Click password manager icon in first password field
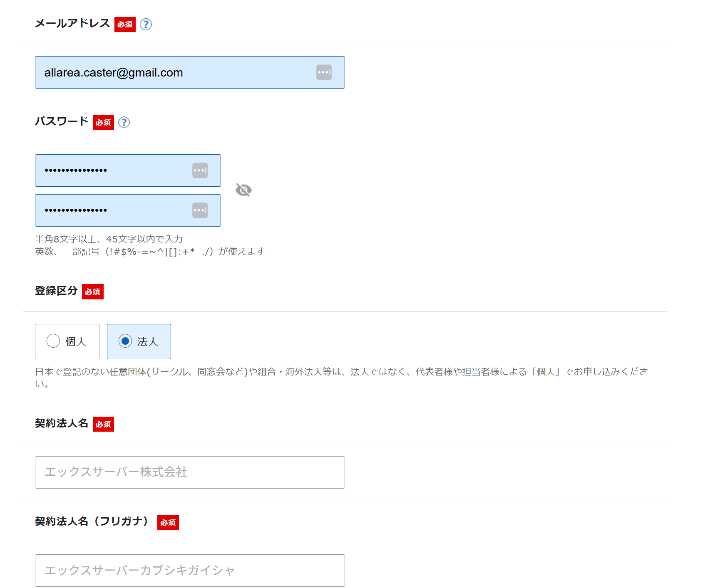 [x=200, y=170]
